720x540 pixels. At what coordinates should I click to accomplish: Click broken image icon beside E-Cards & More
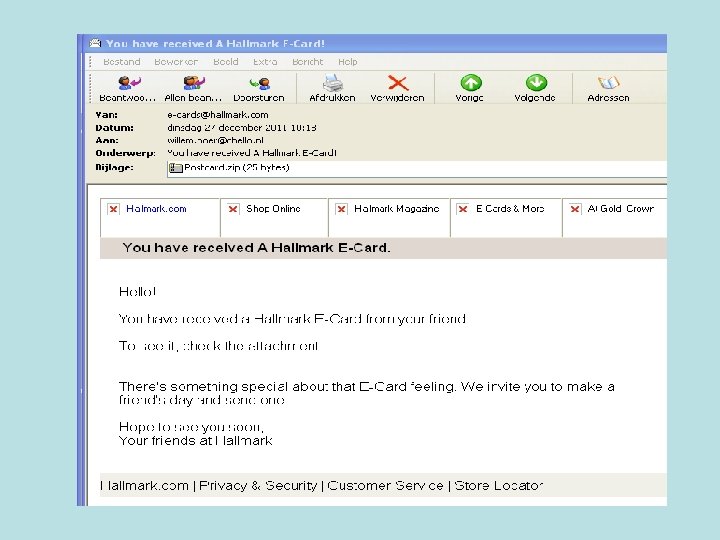pos(463,209)
